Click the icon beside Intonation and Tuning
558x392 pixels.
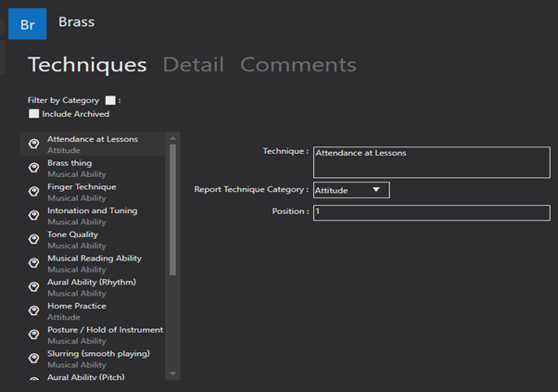click(x=34, y=215)
